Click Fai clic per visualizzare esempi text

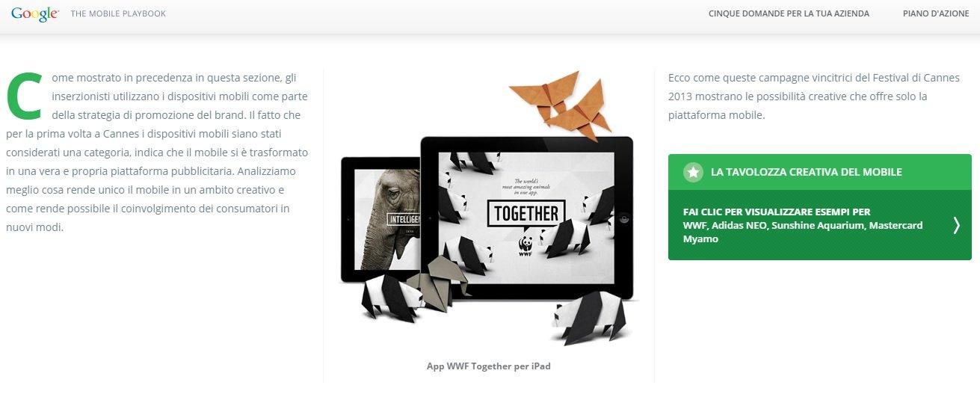point(777,212)
